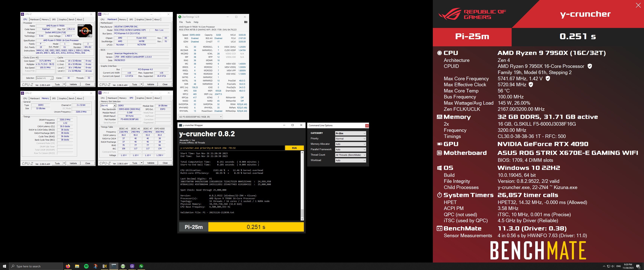
Task: Click y-cruncher output scrollbar up arrow
Action: coord(302,153)
